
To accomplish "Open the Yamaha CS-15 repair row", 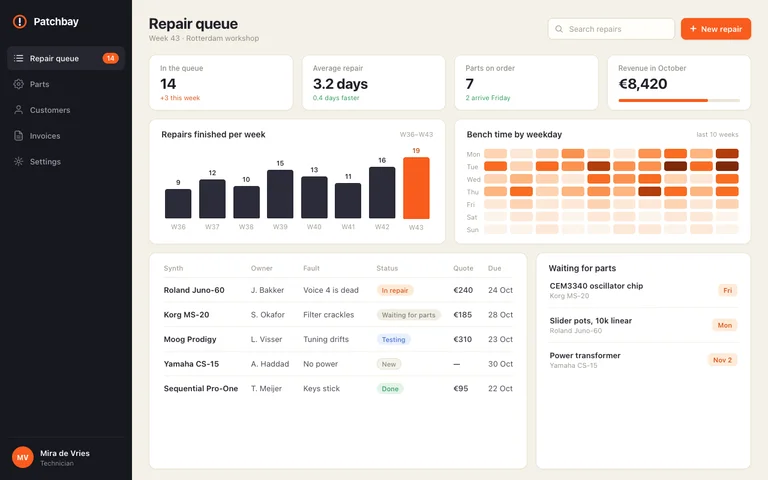I will pyautogui.click(x=338, y=364).
